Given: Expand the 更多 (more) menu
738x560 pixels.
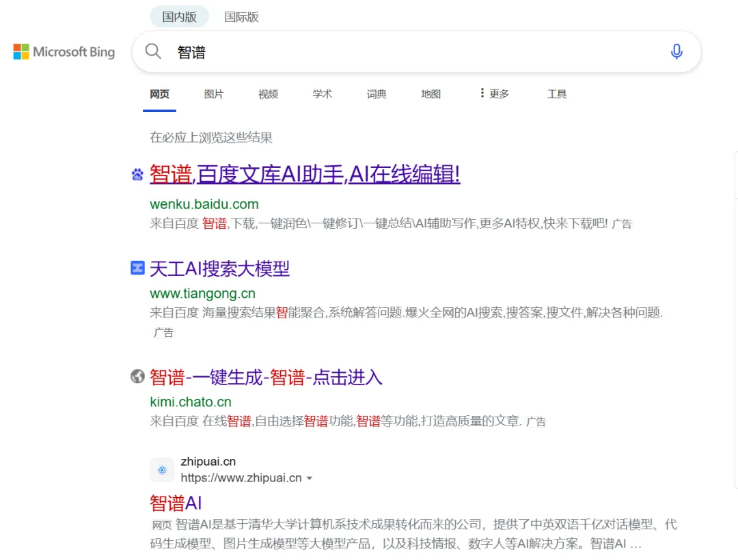Looking at the screenshot, I should click(494, 94).
